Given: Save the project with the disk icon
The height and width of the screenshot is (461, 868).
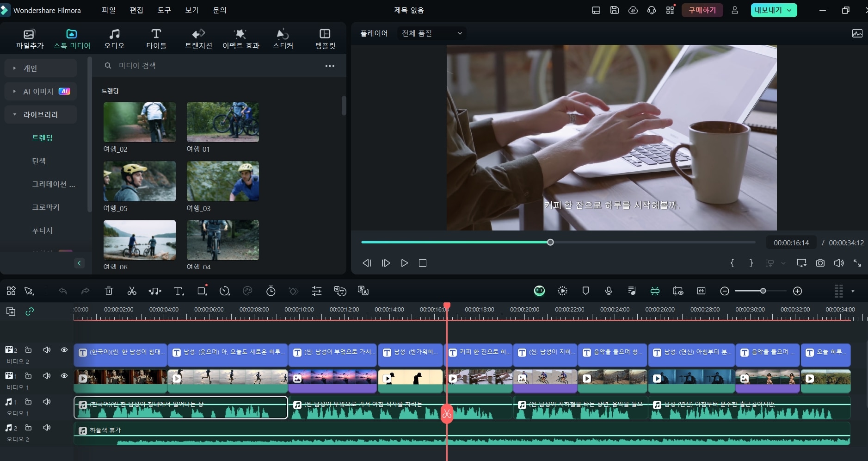Looking at the screenshot, I should point(615,10).
